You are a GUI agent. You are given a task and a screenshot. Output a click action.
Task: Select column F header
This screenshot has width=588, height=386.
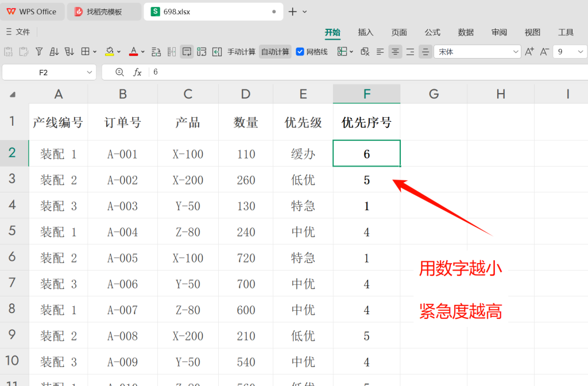(367, 94)
